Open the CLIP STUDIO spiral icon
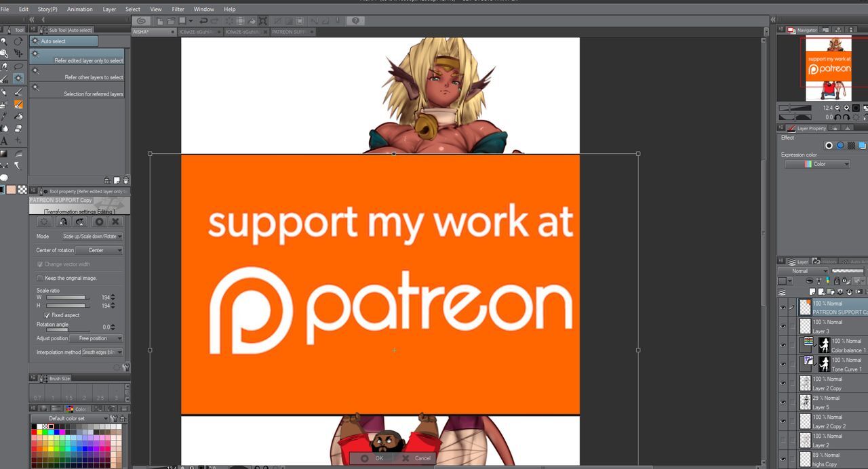Image resolution: width=868 pixels, height=469 pixels. (x=141, y=21)
